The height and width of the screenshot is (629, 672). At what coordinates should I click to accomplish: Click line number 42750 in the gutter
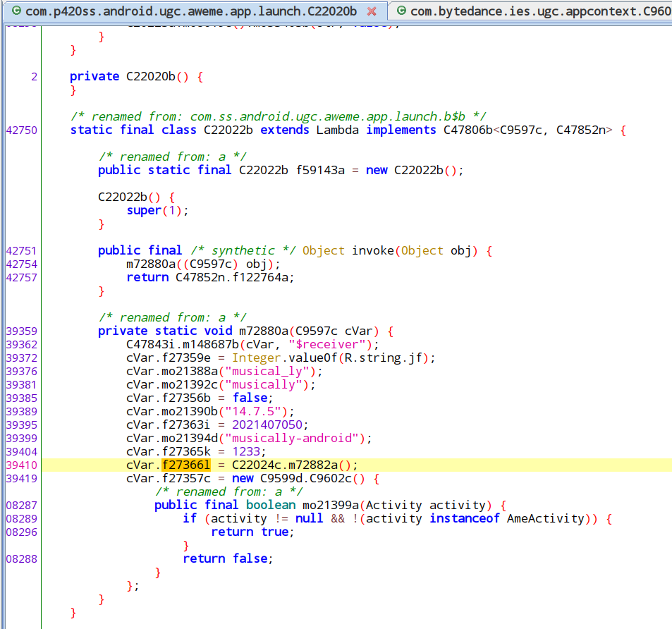(21, 130)
